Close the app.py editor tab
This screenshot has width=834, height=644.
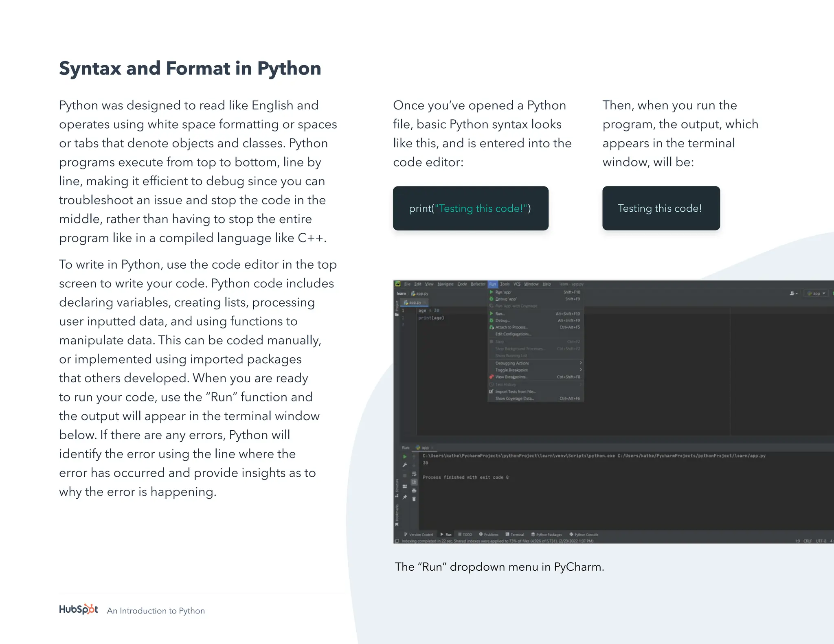[x=425, y=302]
